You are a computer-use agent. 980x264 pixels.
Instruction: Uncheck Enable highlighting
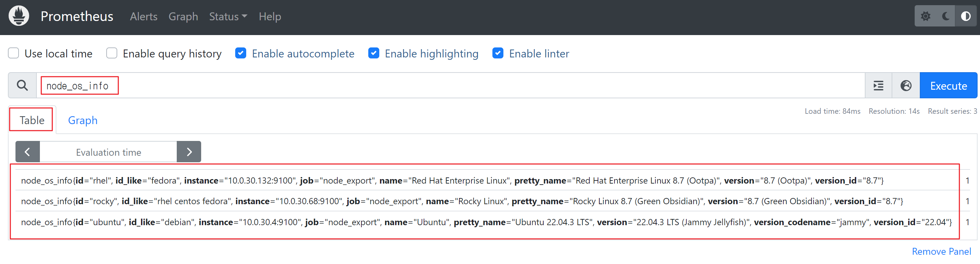[374, 53]
